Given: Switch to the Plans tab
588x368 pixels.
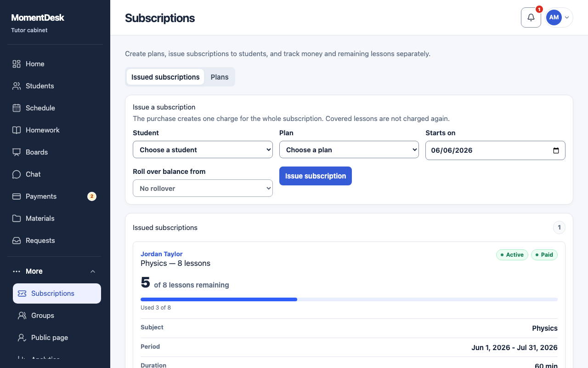Looking at the screenshot, I should 220,77.
